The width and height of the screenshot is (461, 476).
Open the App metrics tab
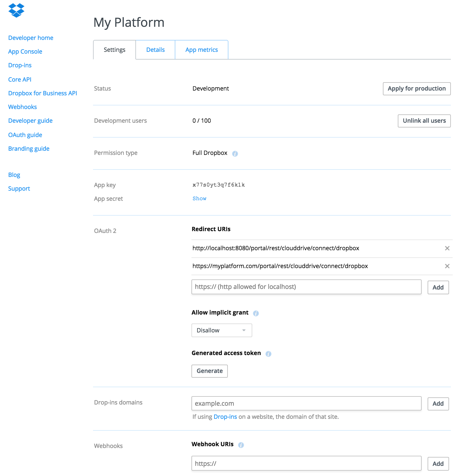202,50
